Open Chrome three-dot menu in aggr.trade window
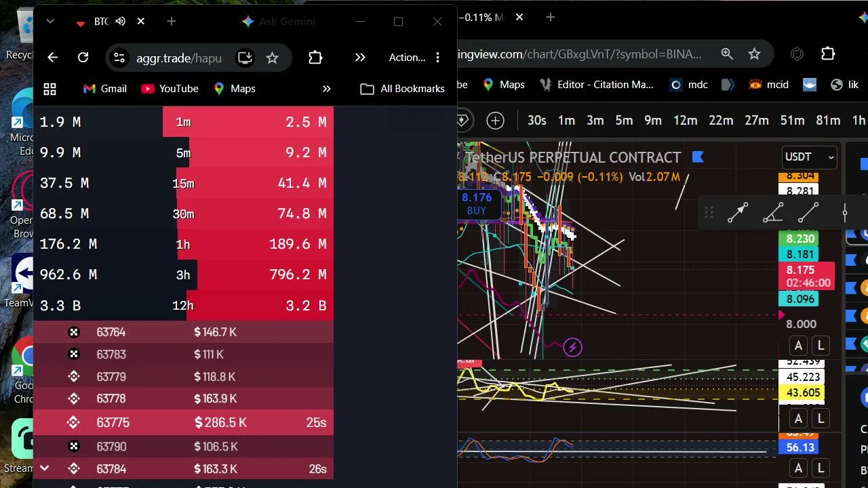Screen dimensions: 868x488 pos(437,58)
